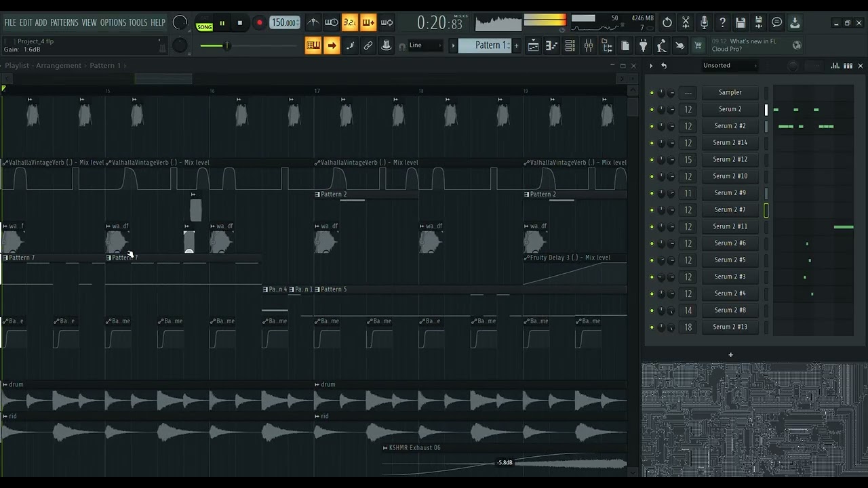This screenshot has width=868, height=488.
Task: Open the FILE menu
Action: [x=10, y=22]
